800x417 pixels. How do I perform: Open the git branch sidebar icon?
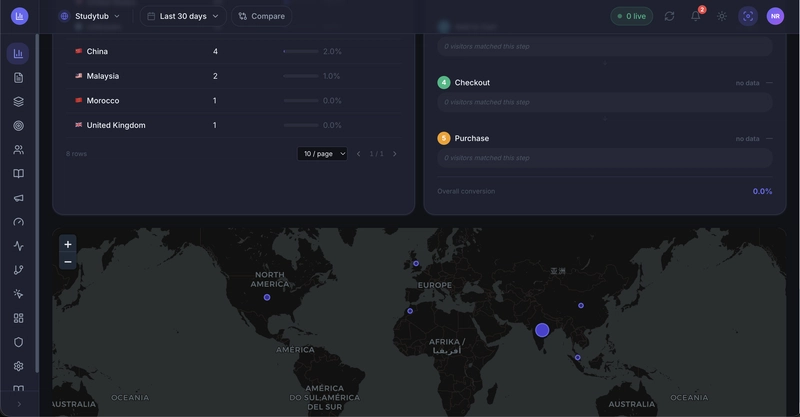pyautogui.click(x=18, y=270)
